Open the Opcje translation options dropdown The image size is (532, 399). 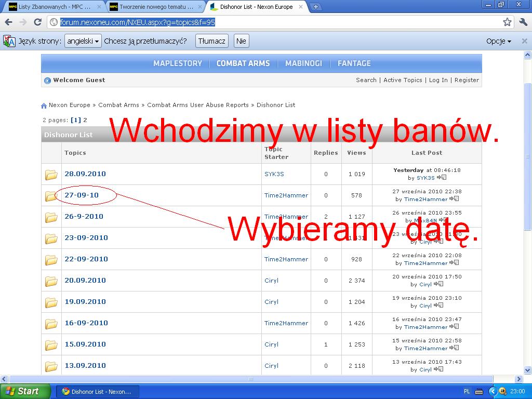498,41
